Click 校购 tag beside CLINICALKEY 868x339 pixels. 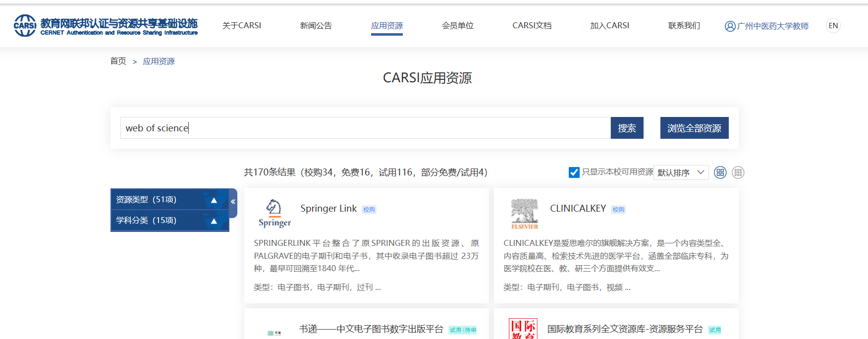tap(618, 210)
